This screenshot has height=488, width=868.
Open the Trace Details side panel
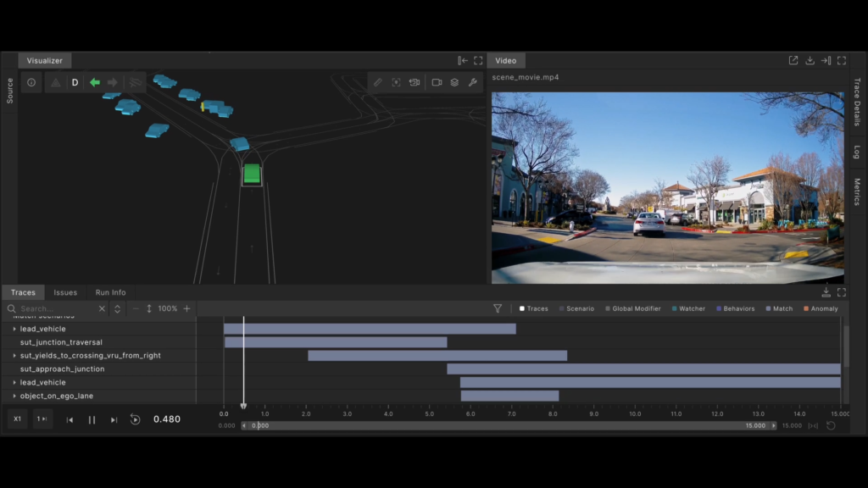857,102
